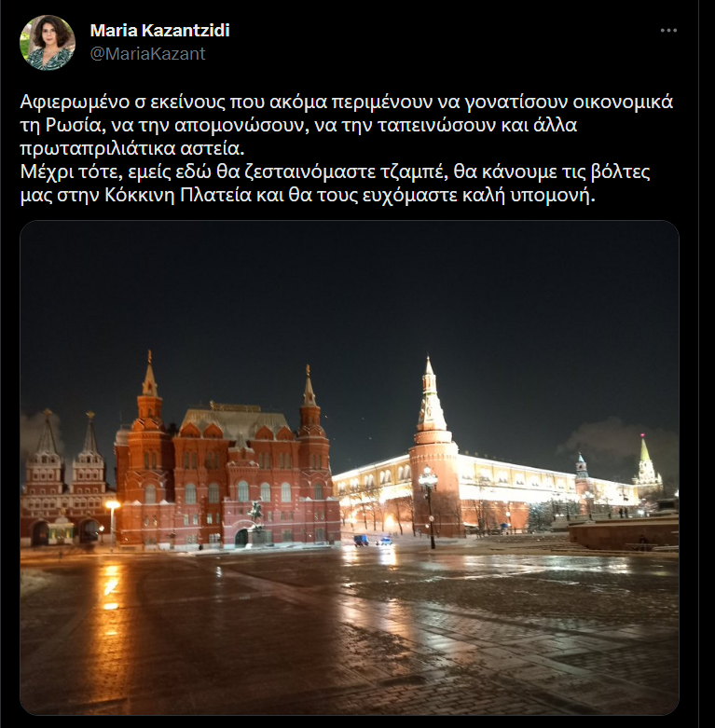Click the tweet's first line starting with Αφιερωμένο
This screenshot has height=728, width=715.
pyautogui.click(x=347, y=102)
